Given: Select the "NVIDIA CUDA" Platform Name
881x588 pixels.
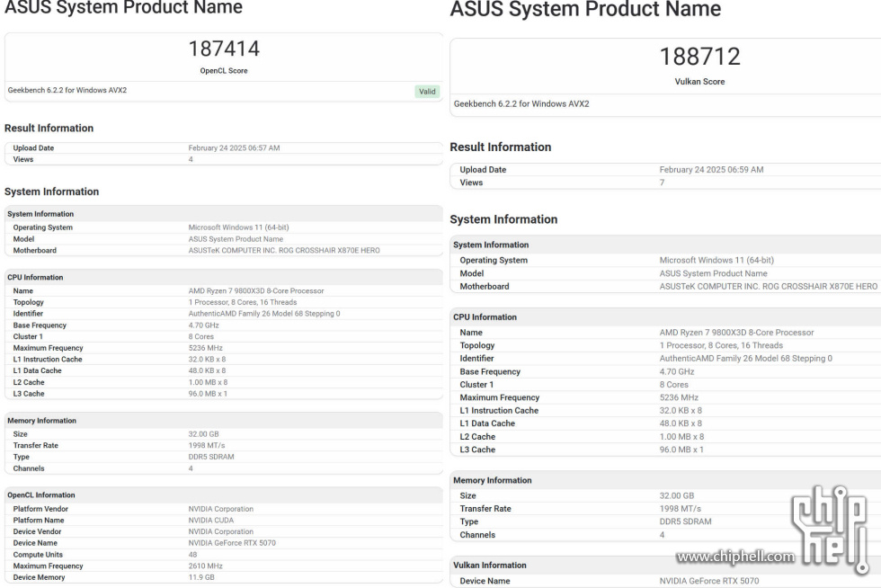Looking at the screenshot, I should coord(210,521).
